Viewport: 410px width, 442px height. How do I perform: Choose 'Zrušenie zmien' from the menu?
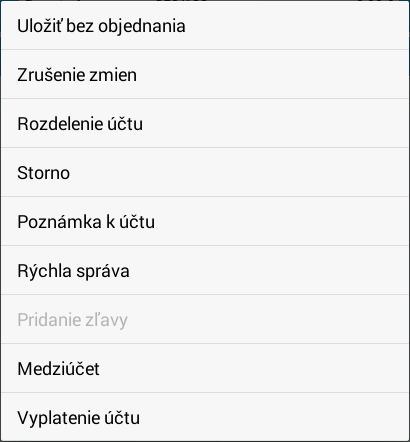pos(205,74)
